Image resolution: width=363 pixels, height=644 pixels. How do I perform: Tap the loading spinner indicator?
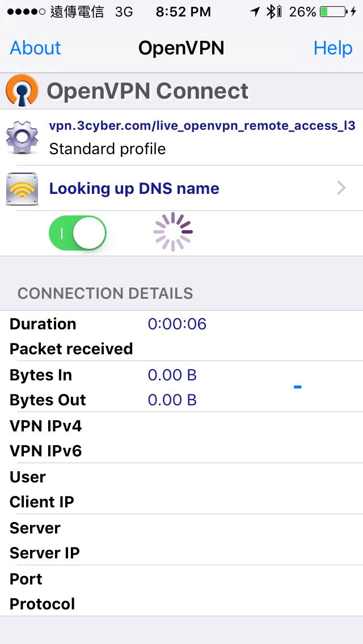173,232
